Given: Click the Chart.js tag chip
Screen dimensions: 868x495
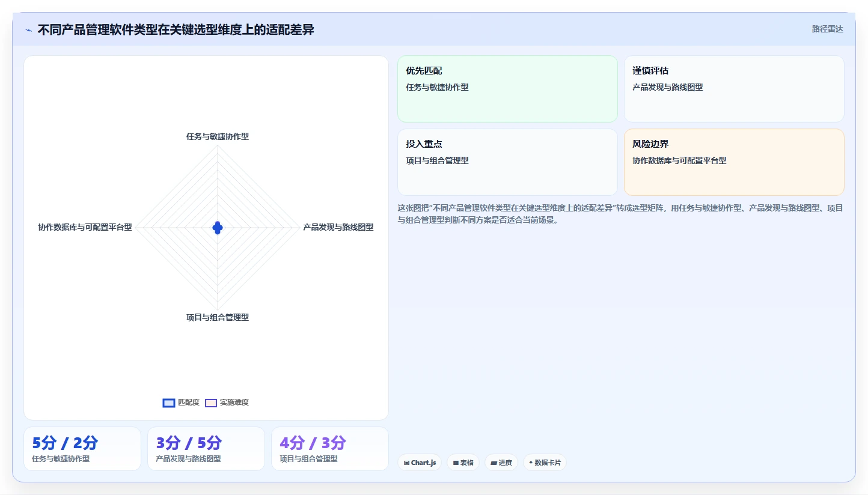Looking at the screenshot, I should click(x=420, y=463).
